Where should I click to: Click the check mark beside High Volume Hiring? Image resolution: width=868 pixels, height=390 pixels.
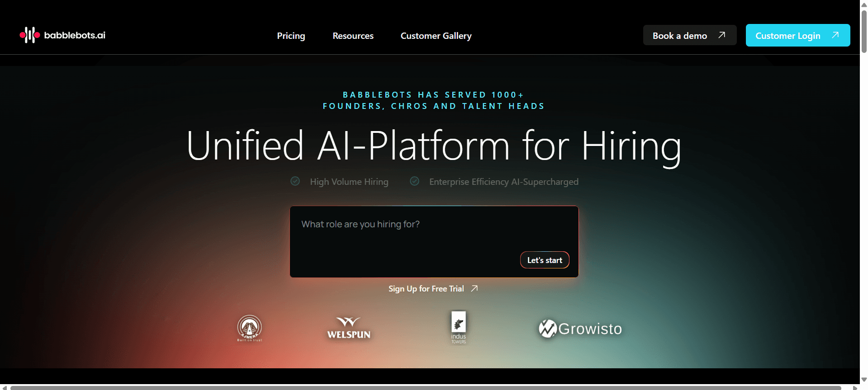point(295,181)
